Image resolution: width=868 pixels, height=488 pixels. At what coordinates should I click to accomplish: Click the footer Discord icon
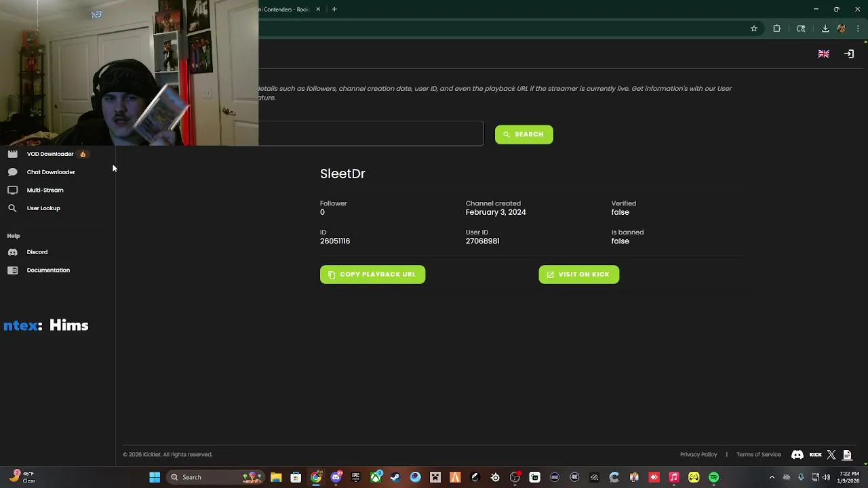click(x=797, y=455)
